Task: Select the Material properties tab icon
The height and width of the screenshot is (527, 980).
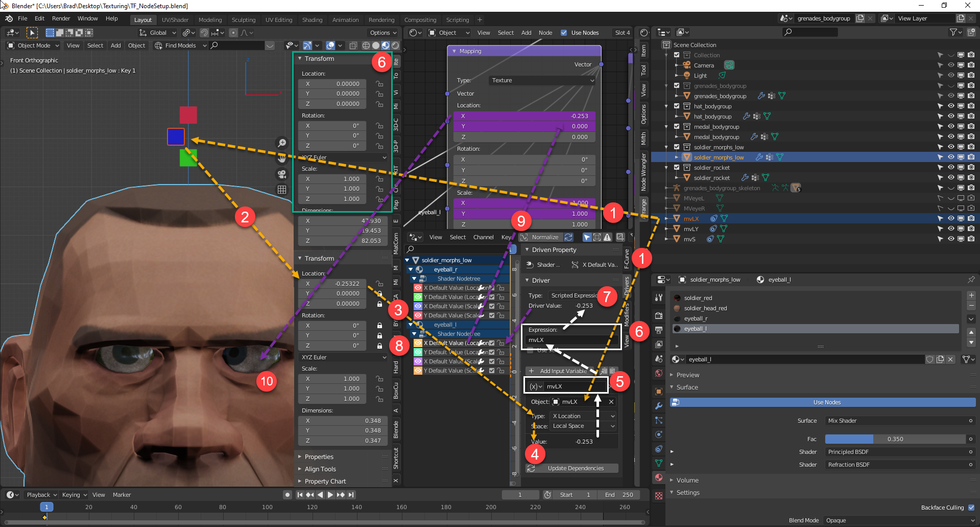Action: (x=659, y=477)
